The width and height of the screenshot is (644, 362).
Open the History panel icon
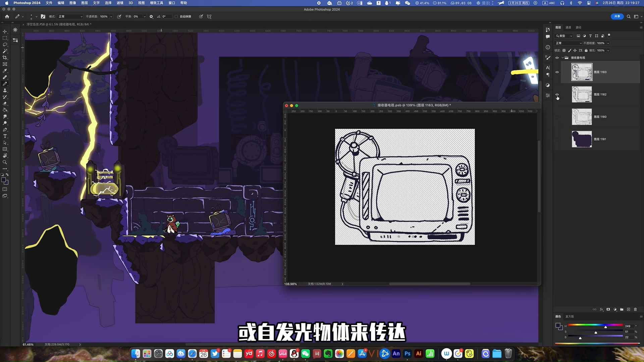tap(548, 29)
